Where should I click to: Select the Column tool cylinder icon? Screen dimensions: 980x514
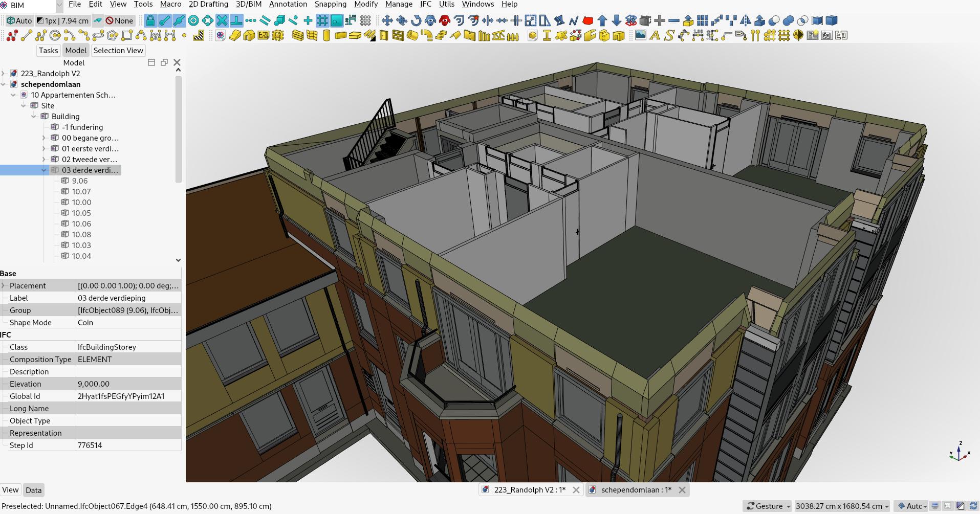pyautogui.click(x=326, y=36)
